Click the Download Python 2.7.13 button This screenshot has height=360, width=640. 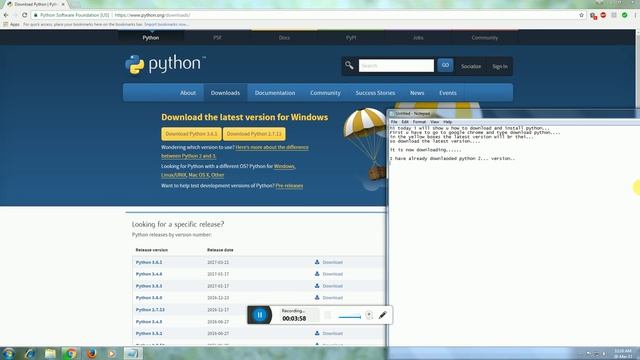(254, 134)
